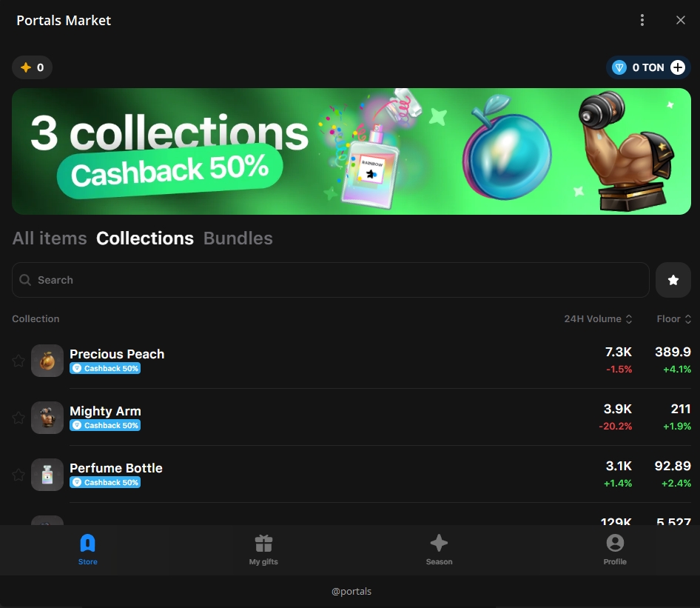Switch to the All items tab
The height and width of the screenshot is (608, 700).
click(50, 238)
